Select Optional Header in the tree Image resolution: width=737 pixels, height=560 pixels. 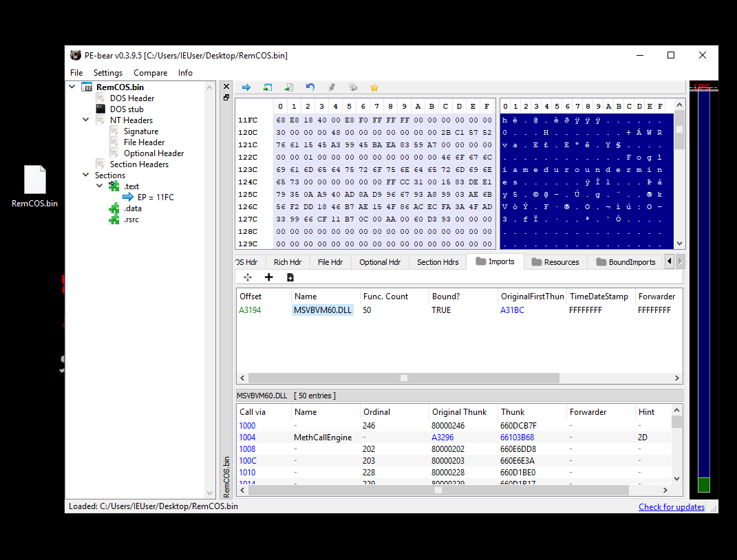tap(153, 153)
